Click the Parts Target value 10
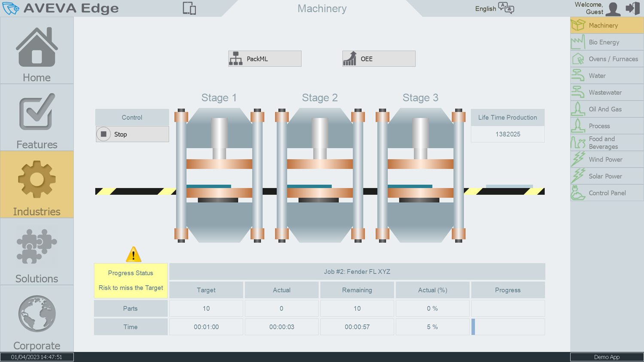Viewport: 644px width, 362px height. coord(206,308)
